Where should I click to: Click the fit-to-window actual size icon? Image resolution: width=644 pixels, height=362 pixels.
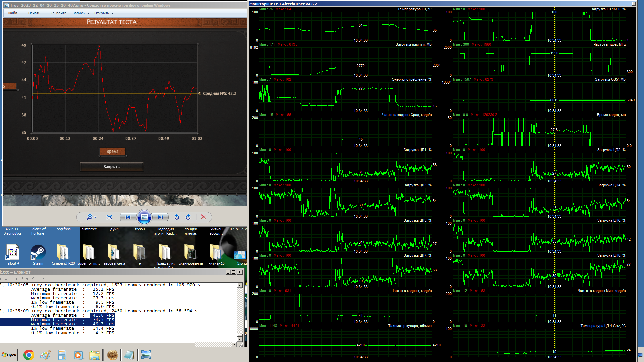(x=109, y=217)
